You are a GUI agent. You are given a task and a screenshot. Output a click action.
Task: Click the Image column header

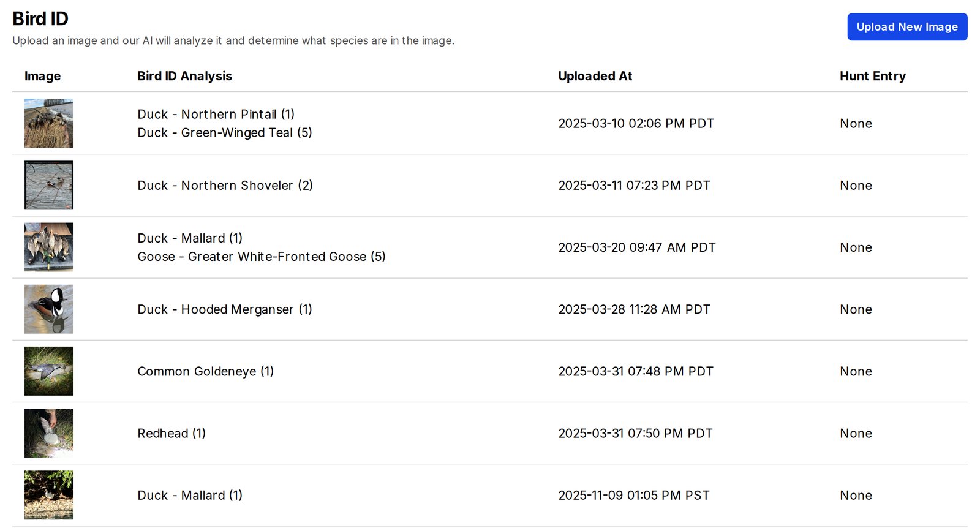pos(43,76)
